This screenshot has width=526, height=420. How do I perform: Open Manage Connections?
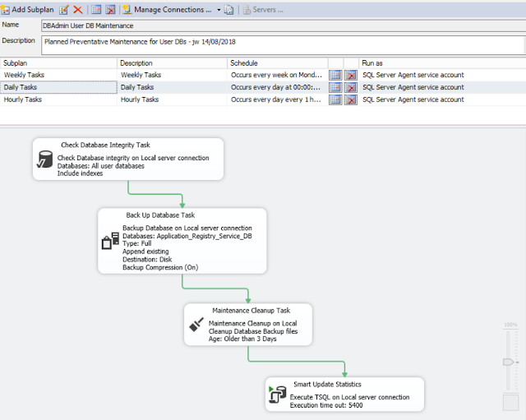point(167,10)
